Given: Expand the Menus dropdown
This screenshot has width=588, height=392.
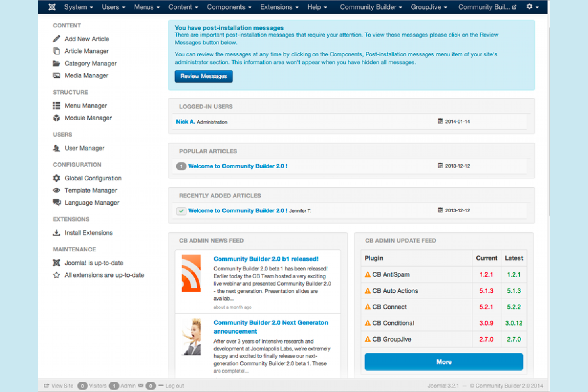Looking at the screenshot, I should (147, 7).
